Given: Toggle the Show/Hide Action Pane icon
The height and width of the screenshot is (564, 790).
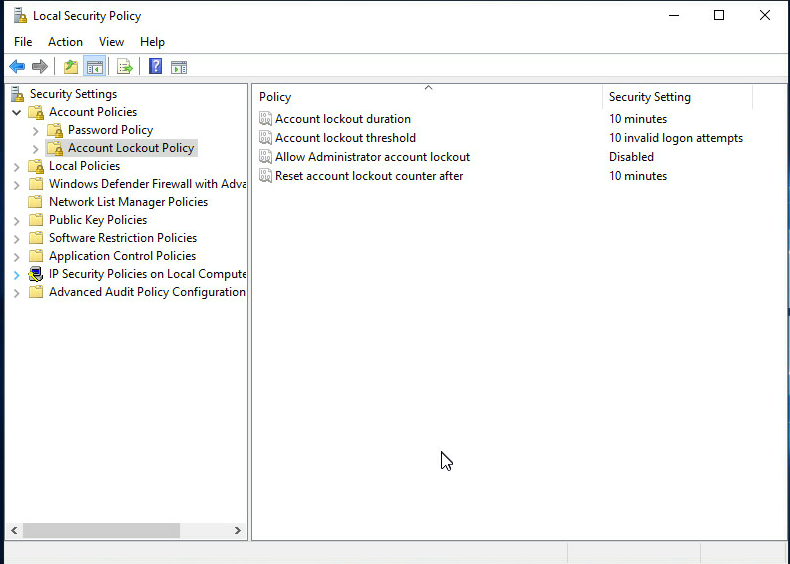Looking at the screenshot, I should pos(179,67).
